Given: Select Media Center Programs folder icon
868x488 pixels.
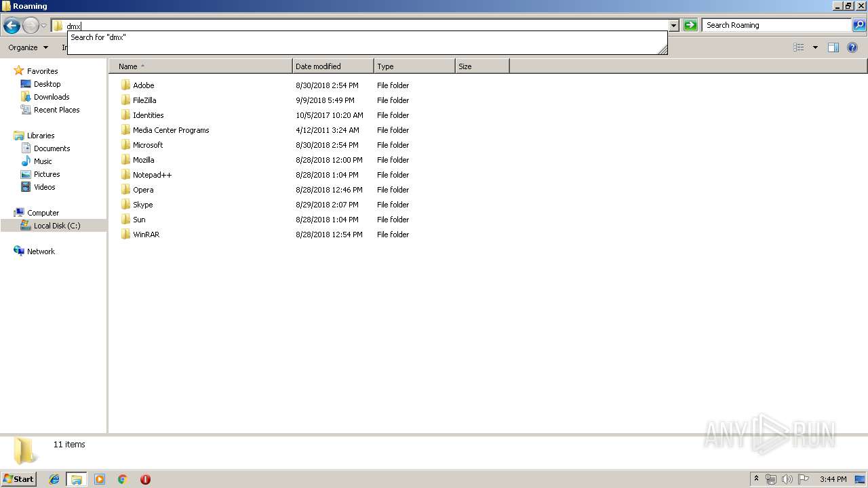Looking at the screenshot, I should click(x=125, y=130).
